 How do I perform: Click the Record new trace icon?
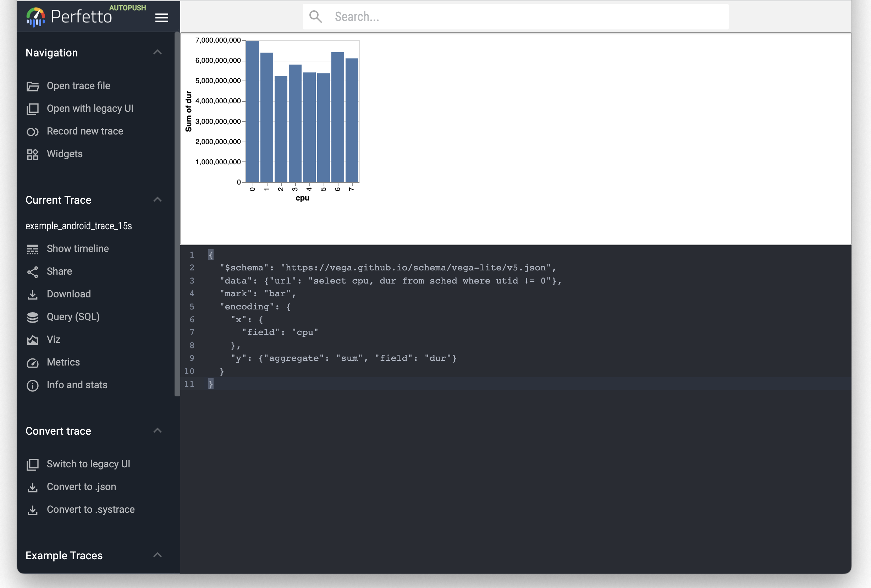point(32,131)
